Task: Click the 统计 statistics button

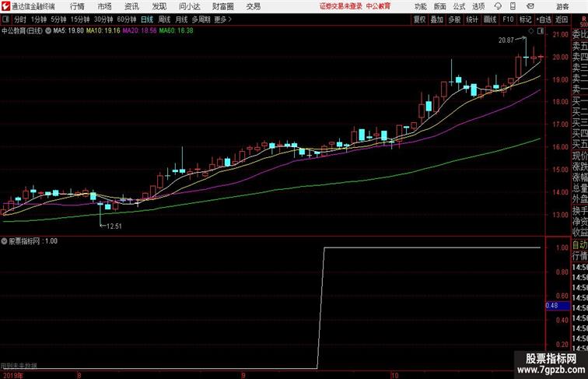Action: point(472,19)
